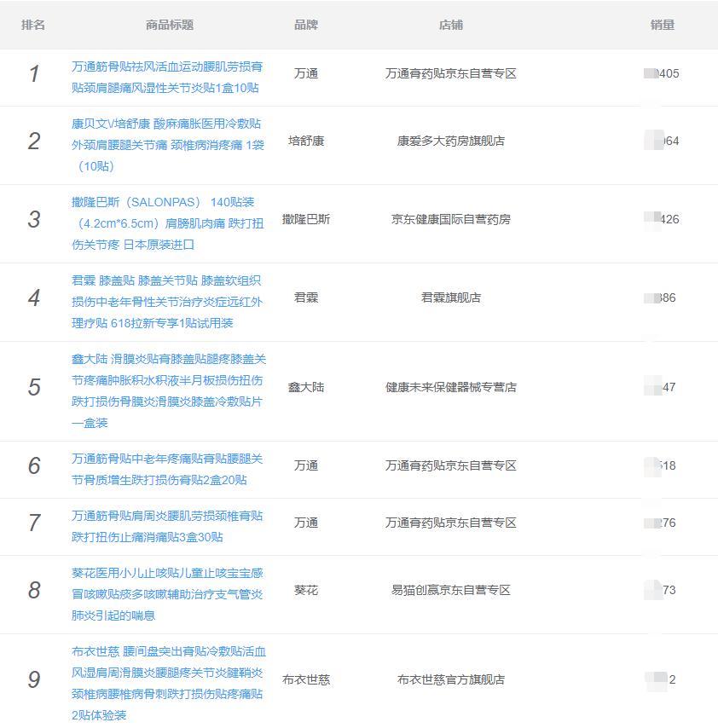Click the 品牌 column header
718x728 pixels.
[305, 25]
